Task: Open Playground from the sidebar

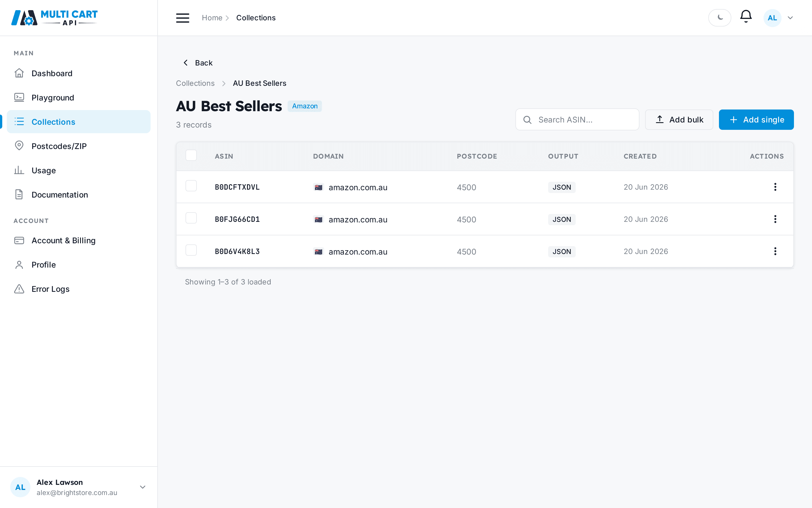Action: (78, 97)
